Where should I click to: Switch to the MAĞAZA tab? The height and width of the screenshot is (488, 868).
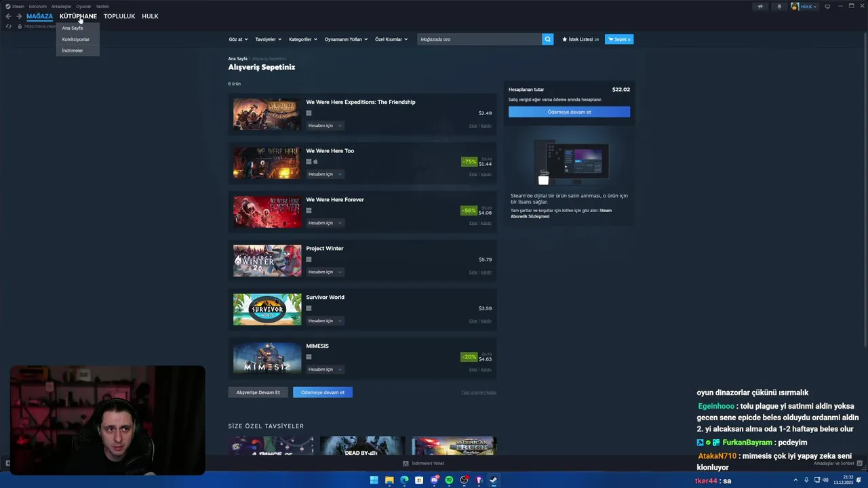pyautogui.click(x=39, y=16)
